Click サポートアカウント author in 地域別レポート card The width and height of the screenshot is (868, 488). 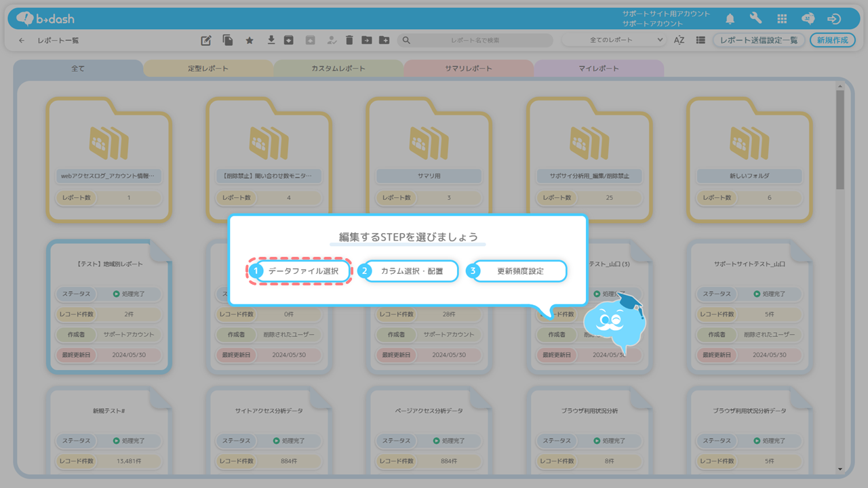pyautogui.click(x=129, y=334)
